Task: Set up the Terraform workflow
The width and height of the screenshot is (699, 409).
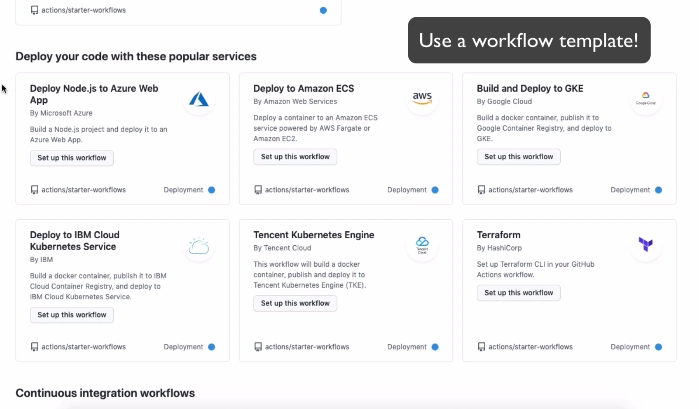Action: click(518, 293)
